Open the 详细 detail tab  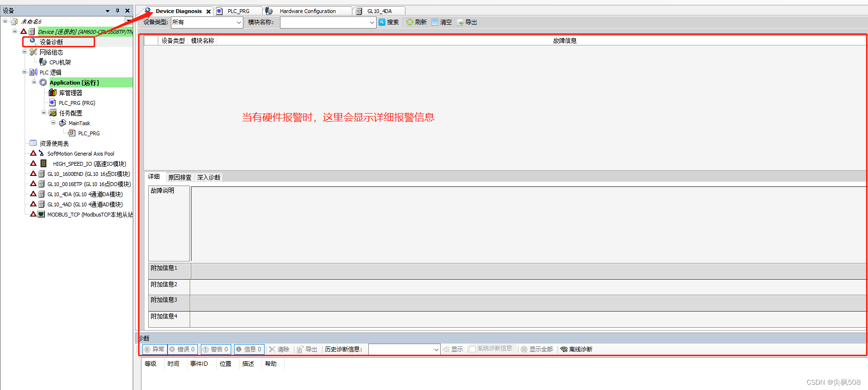tap(154, 177)
